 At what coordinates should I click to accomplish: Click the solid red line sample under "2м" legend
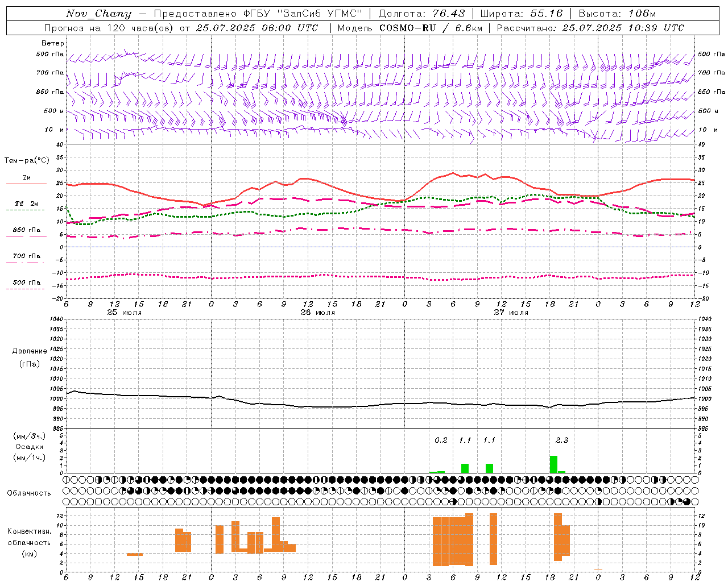(x=26, y=184)
